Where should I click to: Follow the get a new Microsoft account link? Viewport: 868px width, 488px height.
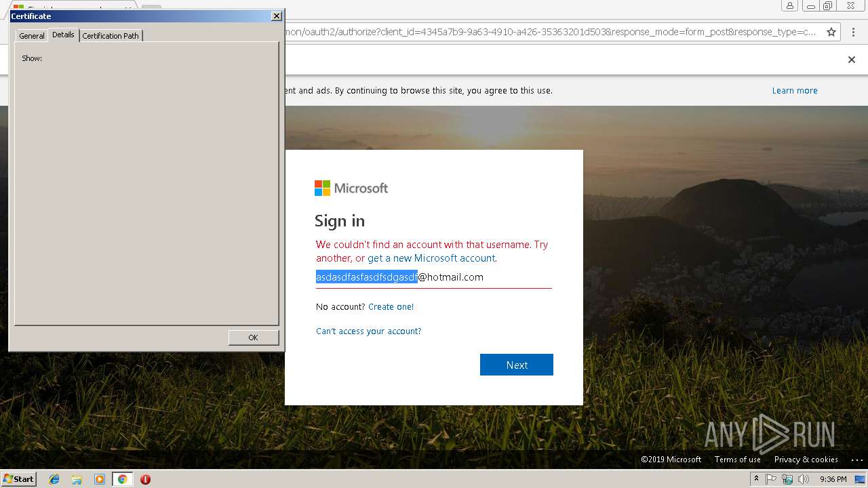pos(431,258)
